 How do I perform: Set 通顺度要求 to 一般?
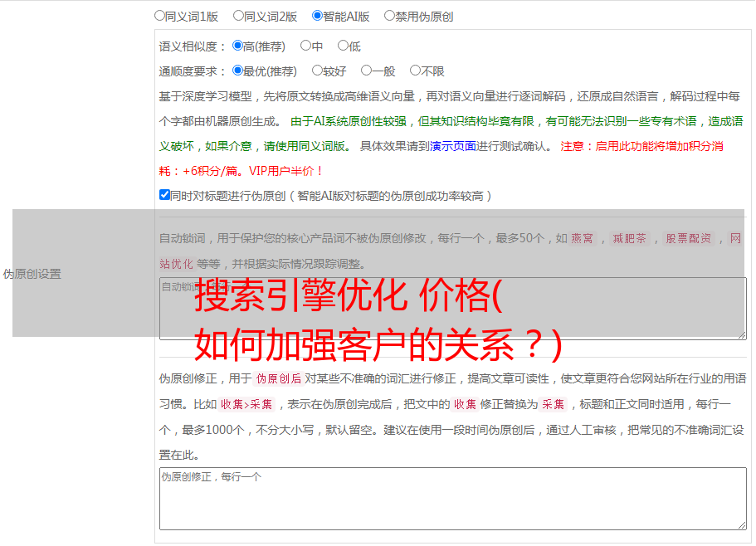367,71
